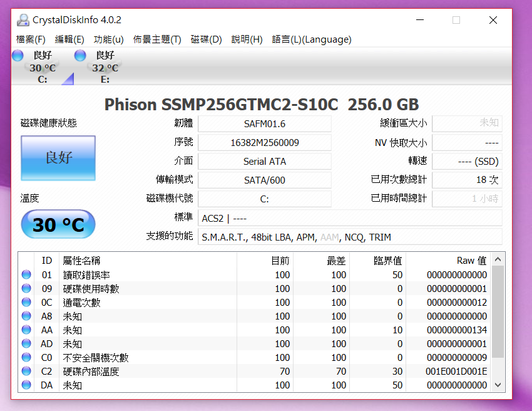532x411 pixels.
Task: Close the CrystalDiskInfo window
Action: tap(493, 20)
